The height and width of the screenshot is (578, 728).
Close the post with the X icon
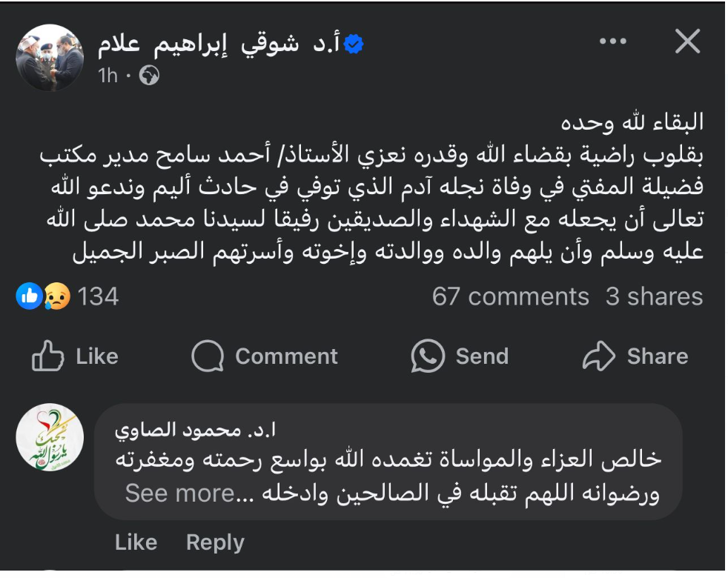tap(687, 42)
